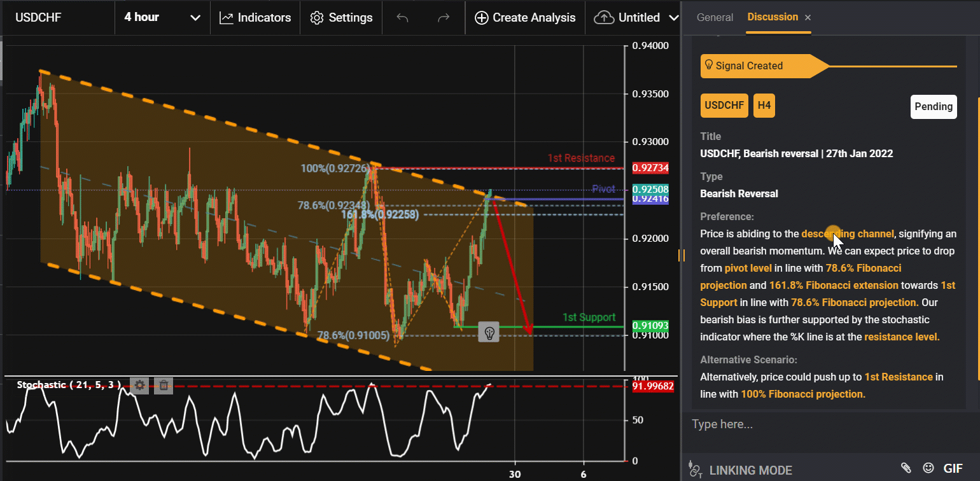The height and width of the screenshot is (481, 980).
Task: Click the 91.99682 stochastic value label
Action: click(652, 386)
